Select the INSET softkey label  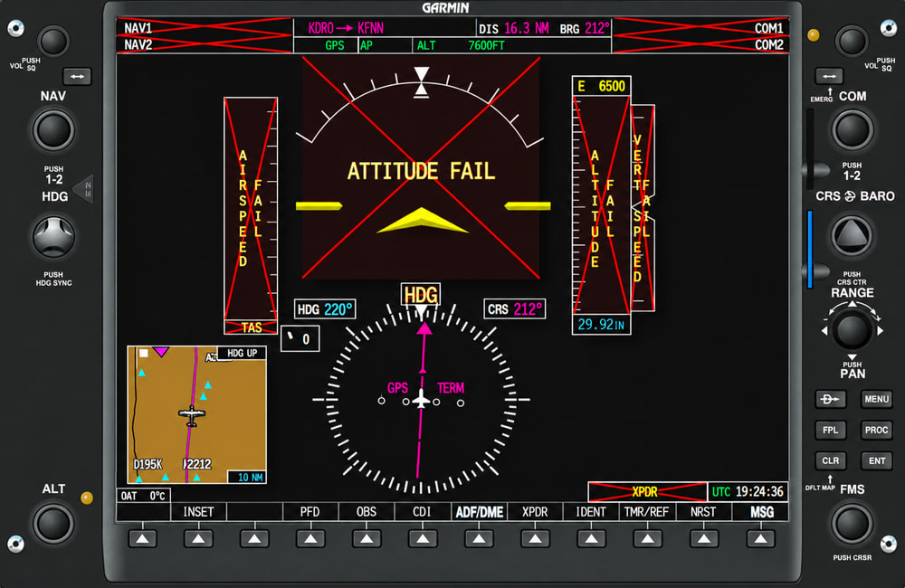198,512
